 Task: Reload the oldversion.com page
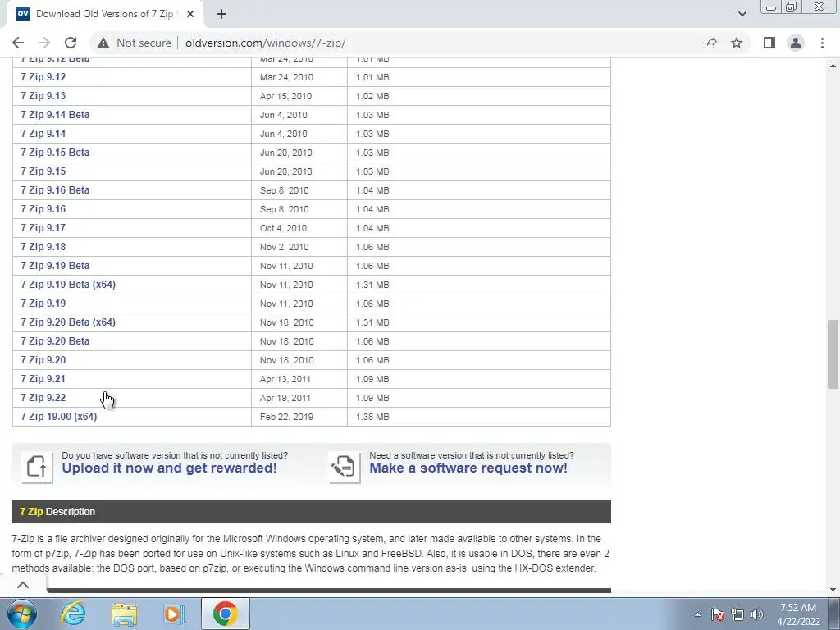(71, 43)
